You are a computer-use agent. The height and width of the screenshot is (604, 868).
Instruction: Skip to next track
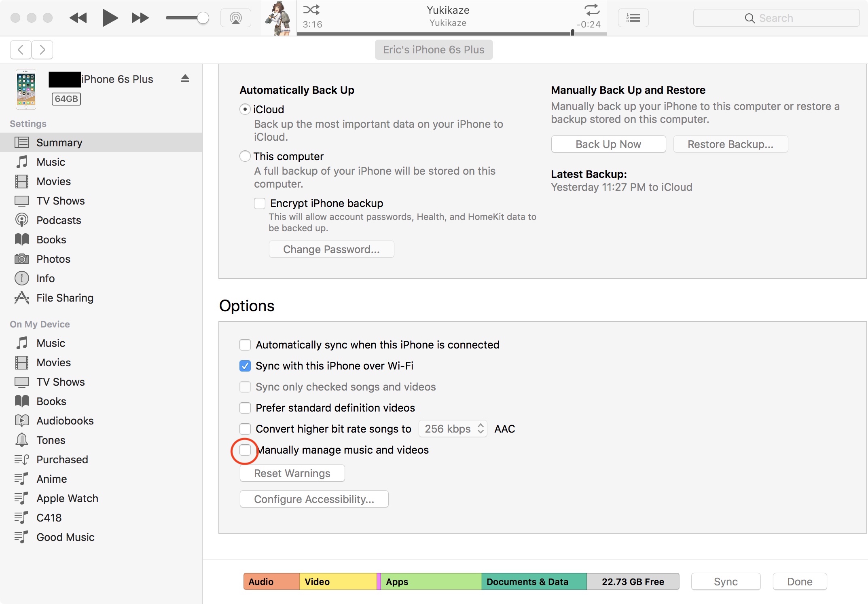(x=140, y=18)
